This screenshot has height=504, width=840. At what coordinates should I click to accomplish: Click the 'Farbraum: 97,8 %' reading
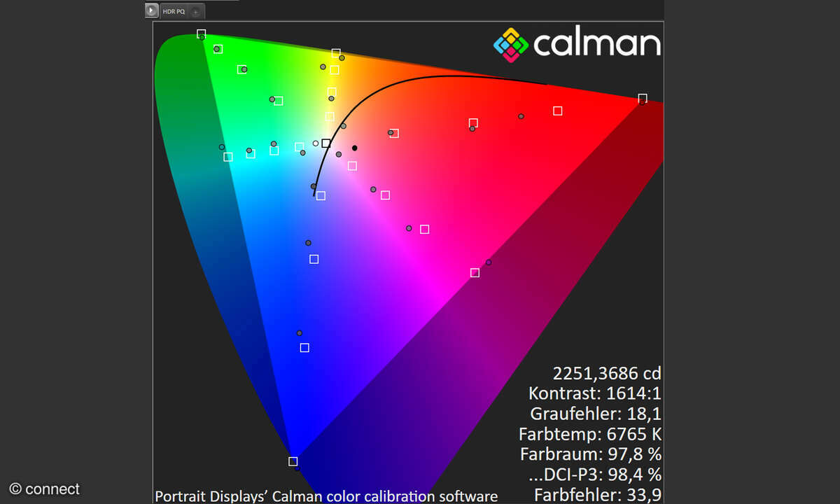coord(591,455)
